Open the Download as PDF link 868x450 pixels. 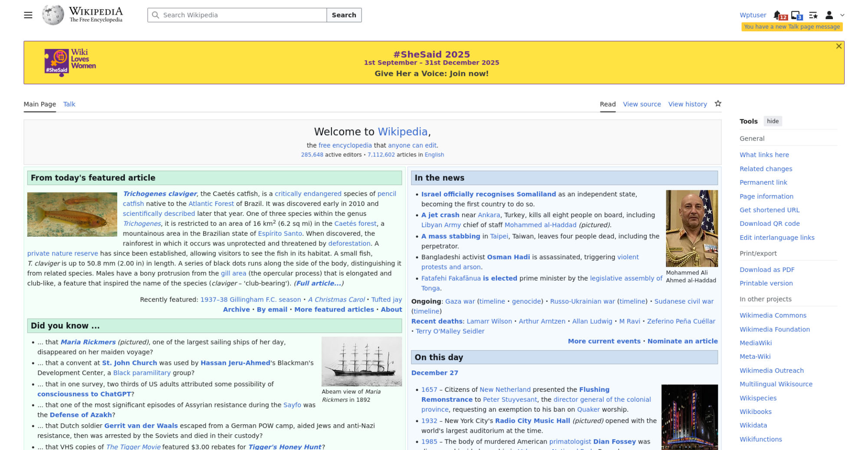(x=767, y=270)
